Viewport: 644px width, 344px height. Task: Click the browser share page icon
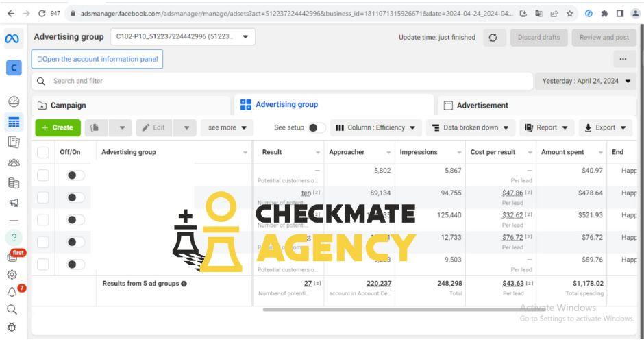pyautogui.click(x=554, y=14)
